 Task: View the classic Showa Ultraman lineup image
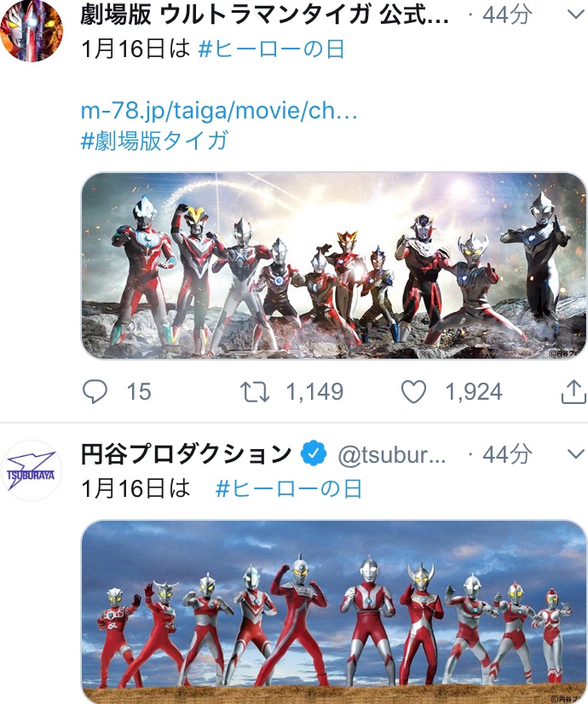(x=334, y=612)
